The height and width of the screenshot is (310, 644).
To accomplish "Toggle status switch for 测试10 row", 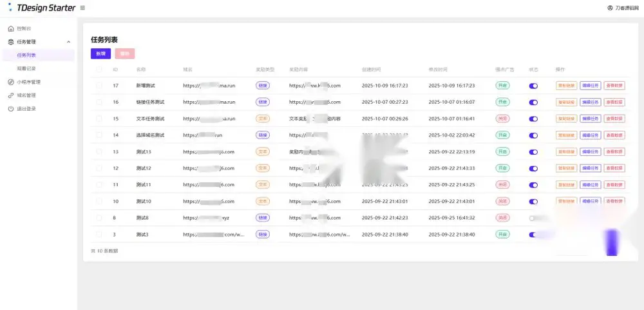I will coord(533,202).
